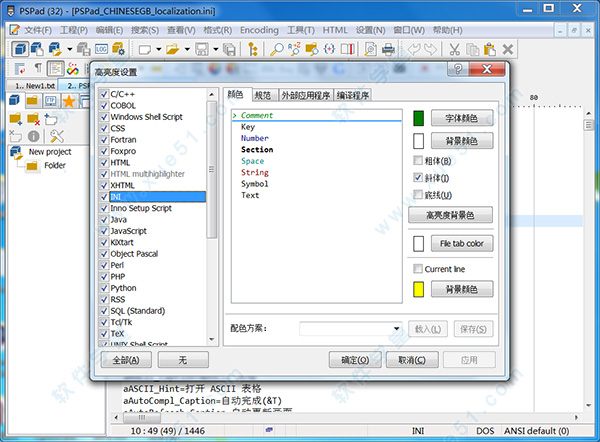Image resolution: width=600 pixels, height=442 pixels.
Task: Click the find in files icon
Action: click(x=312, y=49)
